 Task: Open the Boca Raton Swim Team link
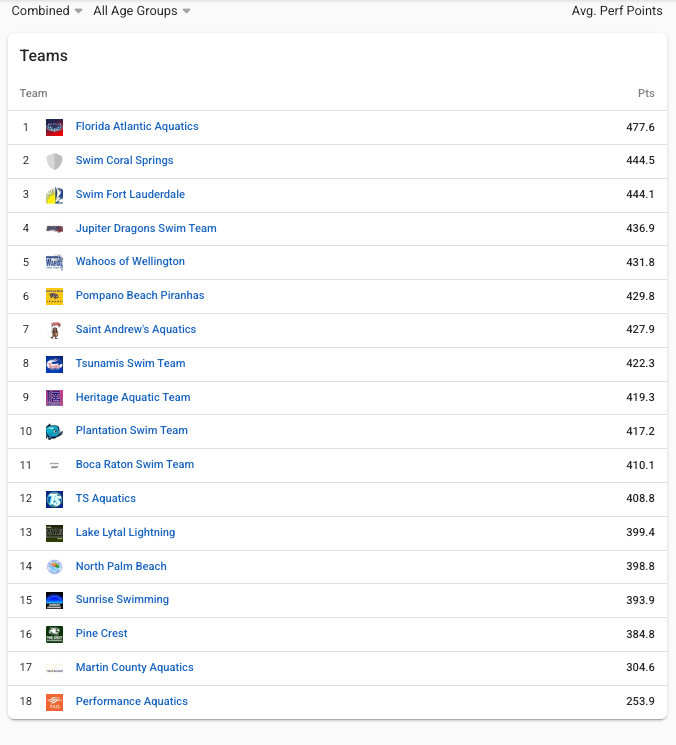coord(135,465)
